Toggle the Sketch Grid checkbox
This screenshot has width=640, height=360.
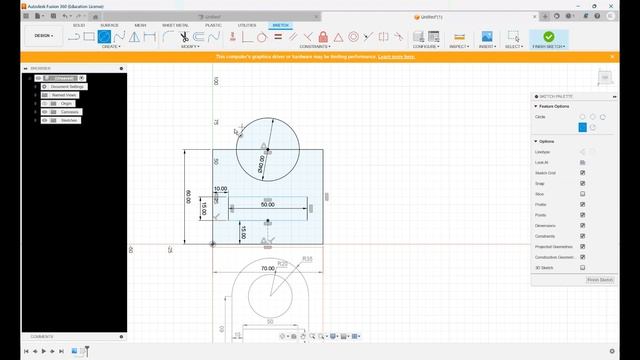pyautogui.click(x=582, y=173)
